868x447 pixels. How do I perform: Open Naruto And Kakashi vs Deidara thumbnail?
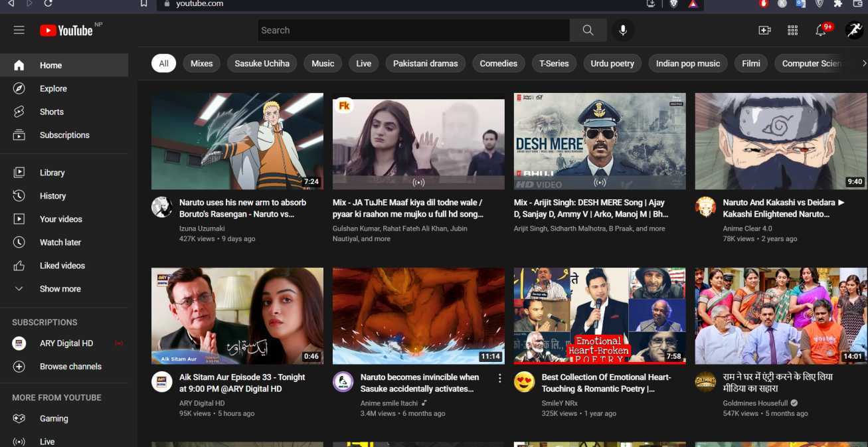pos(781,141)
